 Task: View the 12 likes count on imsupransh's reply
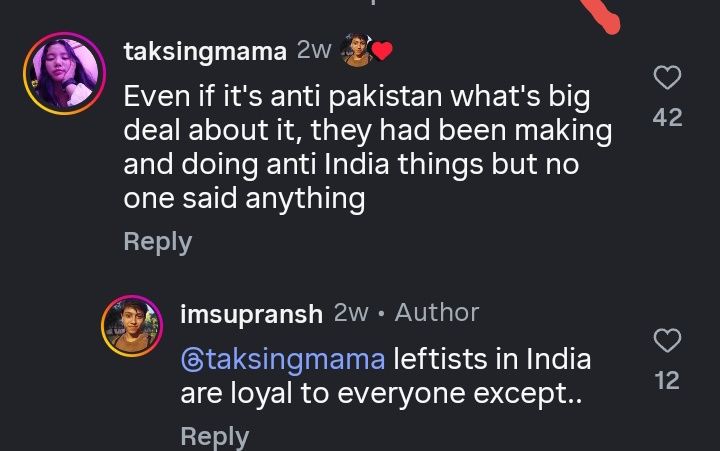tap(667, 380)
